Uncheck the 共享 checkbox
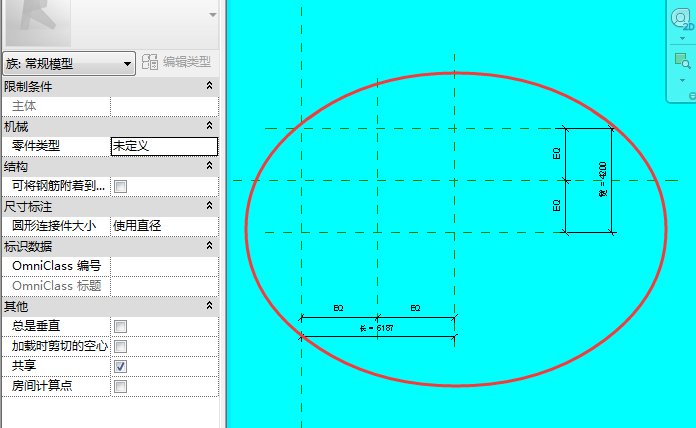Viewport: 696px width, 428px height. click(120, 366)
